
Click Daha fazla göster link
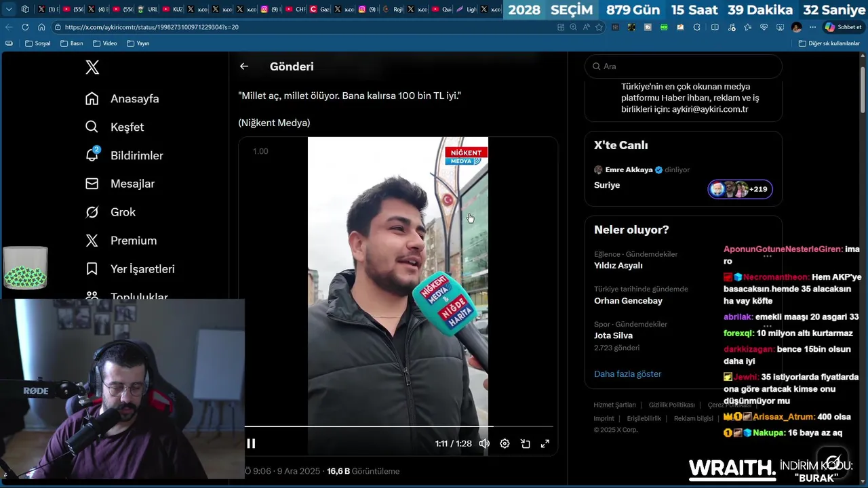627,374
